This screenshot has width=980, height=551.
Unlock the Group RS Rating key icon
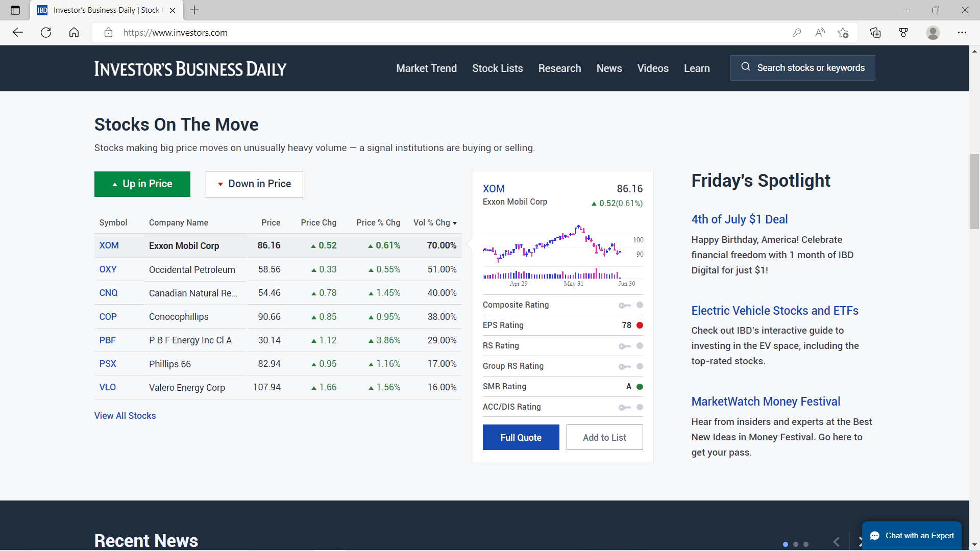[625, 366]
